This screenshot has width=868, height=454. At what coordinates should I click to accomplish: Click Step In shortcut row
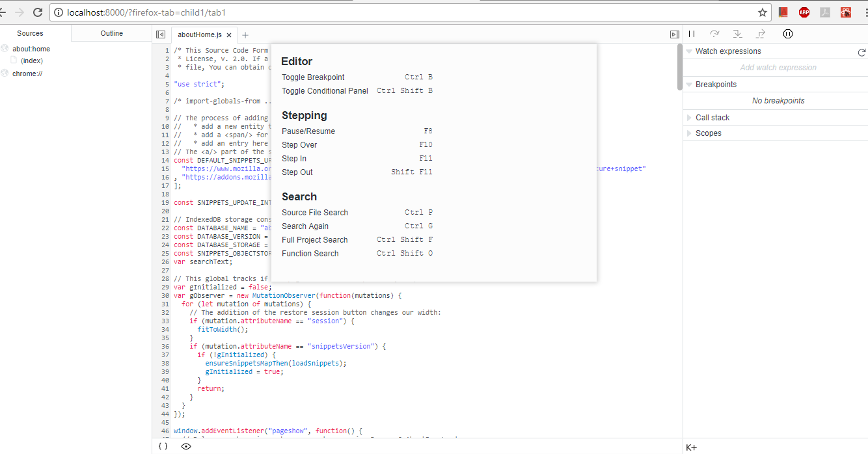point(357,159)
